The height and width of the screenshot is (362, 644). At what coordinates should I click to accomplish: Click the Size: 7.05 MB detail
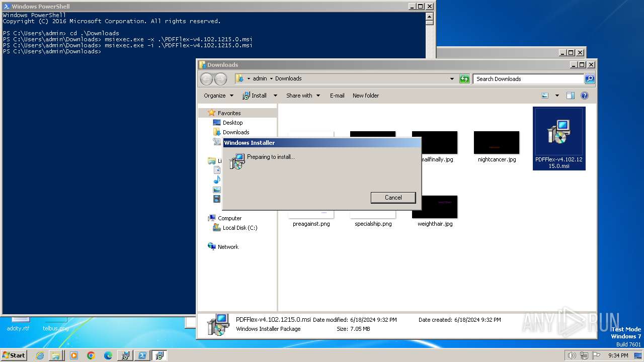click(x=353, y=329)
